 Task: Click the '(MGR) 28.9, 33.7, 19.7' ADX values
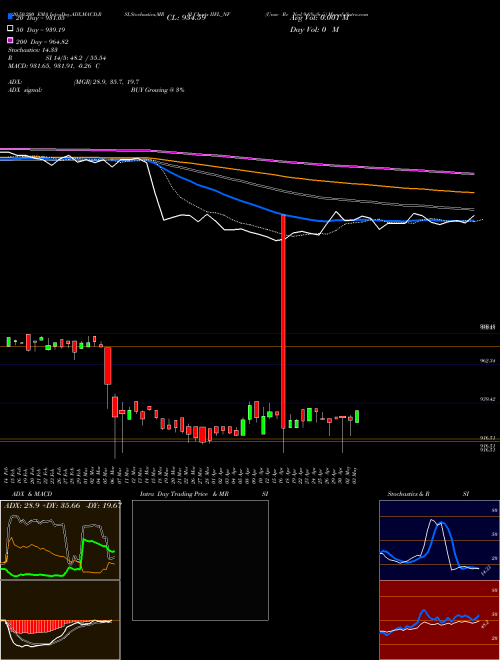[106, 82]
